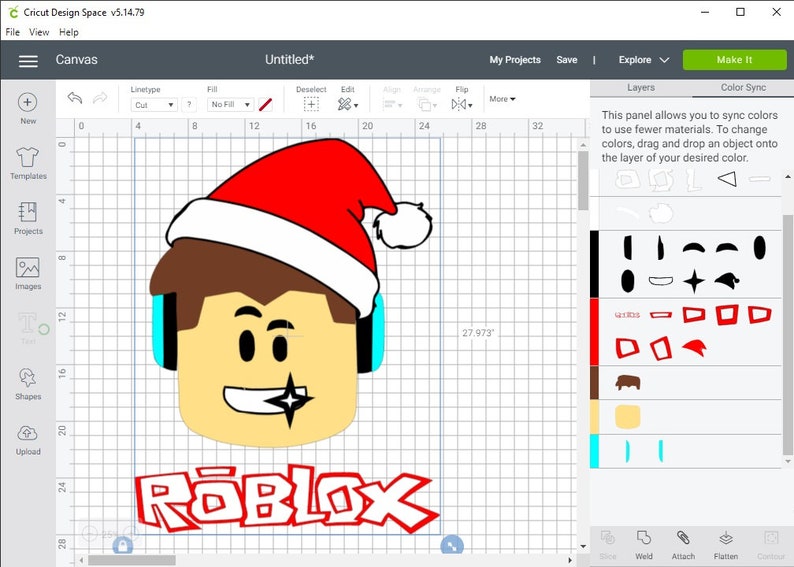794x567 pixels.
Task: Select the red Santa hat layer thumbnail
Action: [694, 348]
